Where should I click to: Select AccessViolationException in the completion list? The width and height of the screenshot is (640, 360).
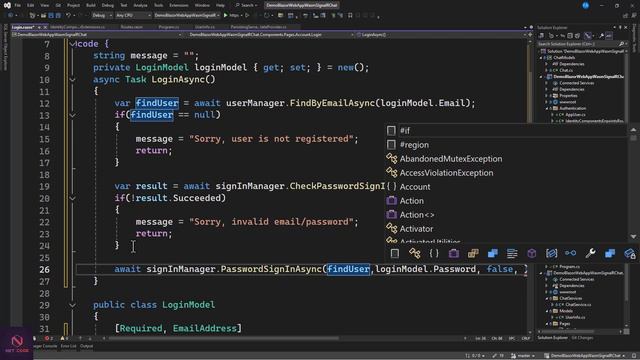[x=506, y=173]
